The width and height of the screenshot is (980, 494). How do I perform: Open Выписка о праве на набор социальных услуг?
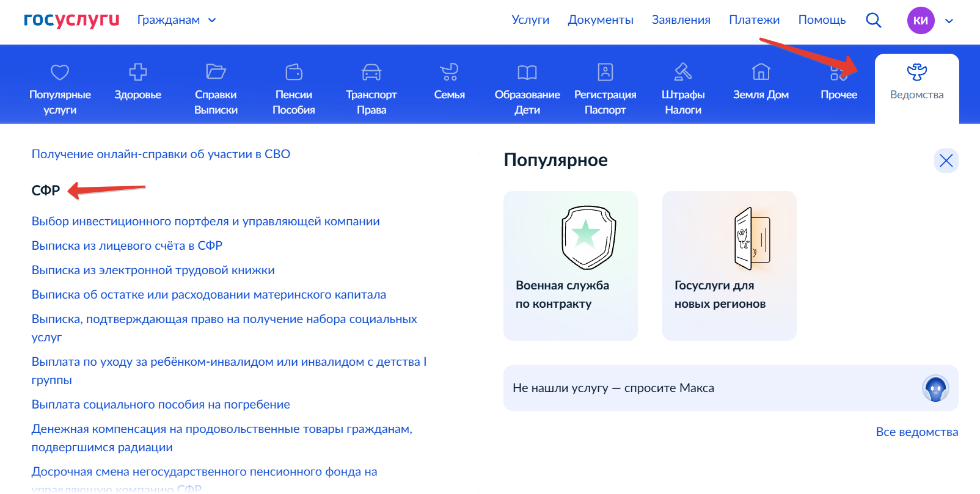pyautogui.click(x=224, y=328)
